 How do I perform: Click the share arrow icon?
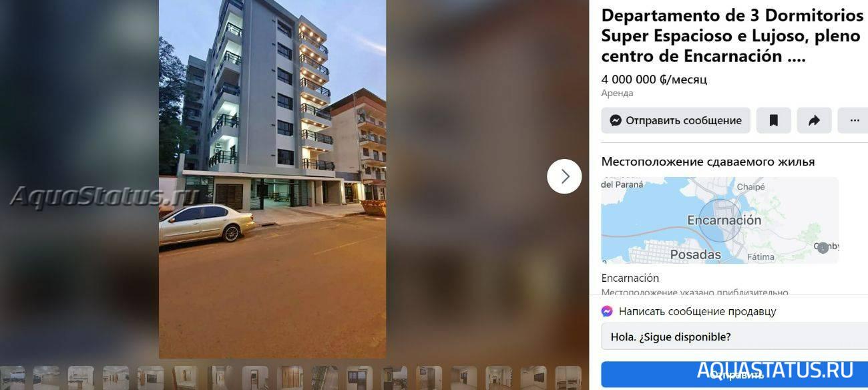[814, 121]
